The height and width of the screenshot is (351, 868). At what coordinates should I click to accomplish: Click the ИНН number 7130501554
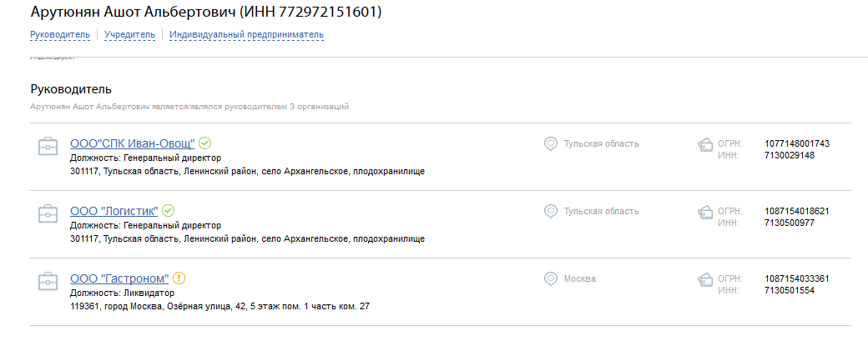pyautogui.click(x=790, y=290)
